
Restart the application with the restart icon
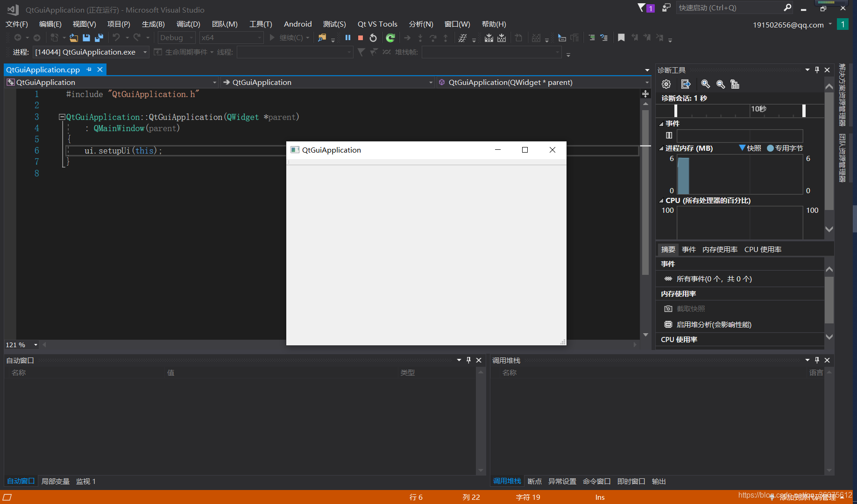click(x=373, y=38)
